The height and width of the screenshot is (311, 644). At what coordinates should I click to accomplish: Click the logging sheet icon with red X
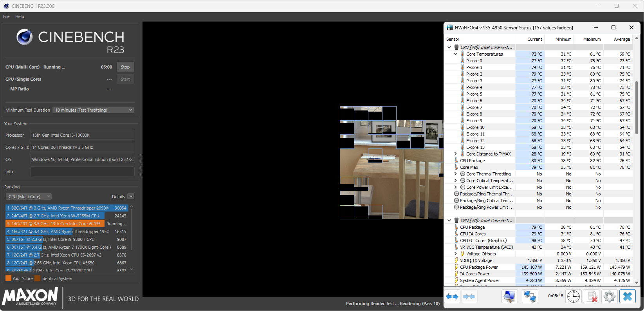pyautogui.click(x=592, y=297)
